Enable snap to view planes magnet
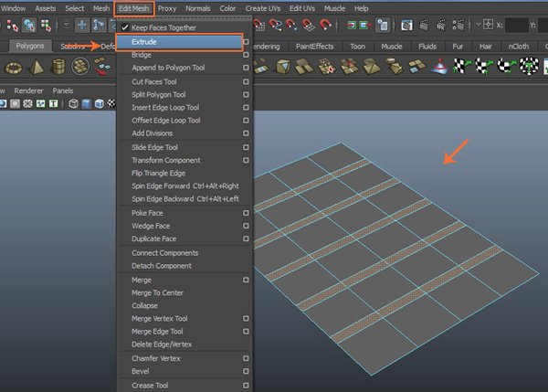This screenshot has height=392, width=548. click(309, 25)
